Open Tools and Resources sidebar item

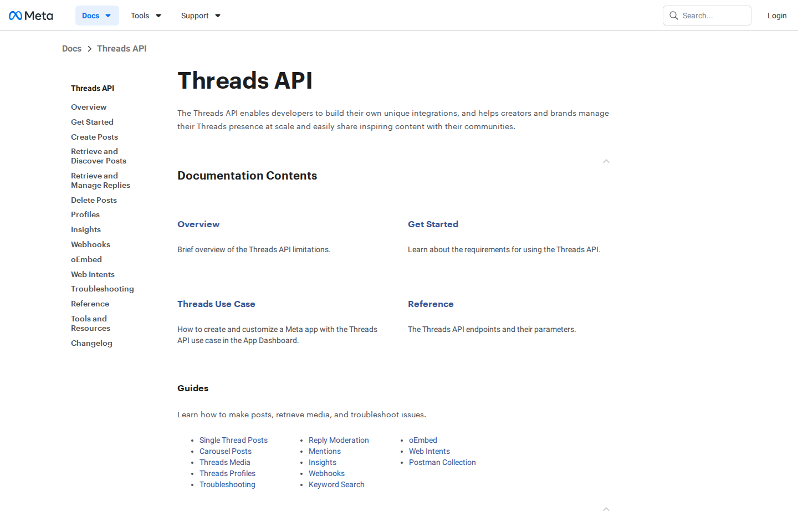(90, 324)
